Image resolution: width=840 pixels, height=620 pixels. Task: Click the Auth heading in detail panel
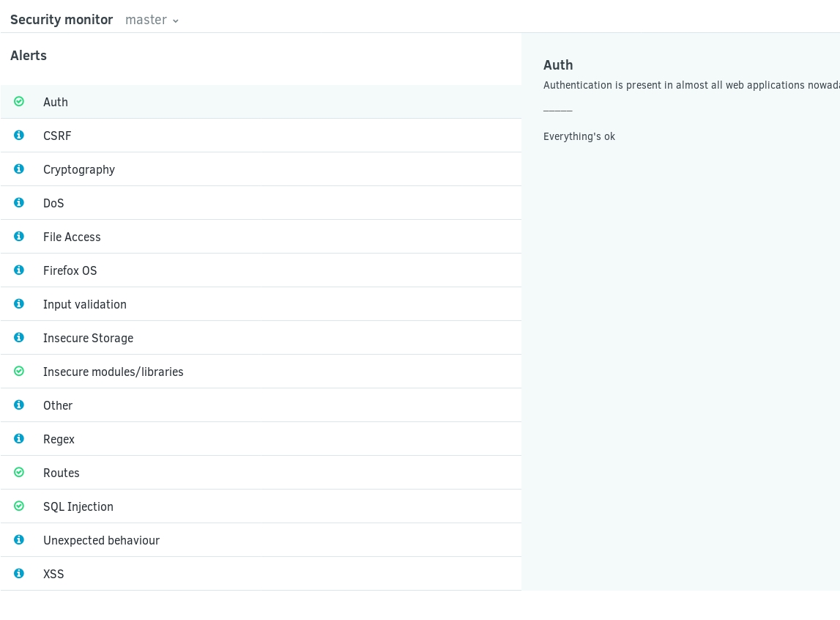(558, 65)
